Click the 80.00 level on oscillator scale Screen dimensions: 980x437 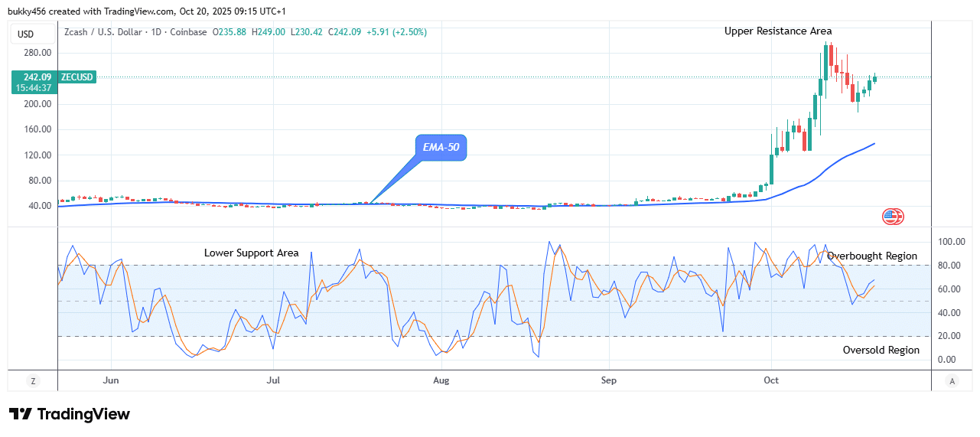pyautogui.click(x=949, y=266)
